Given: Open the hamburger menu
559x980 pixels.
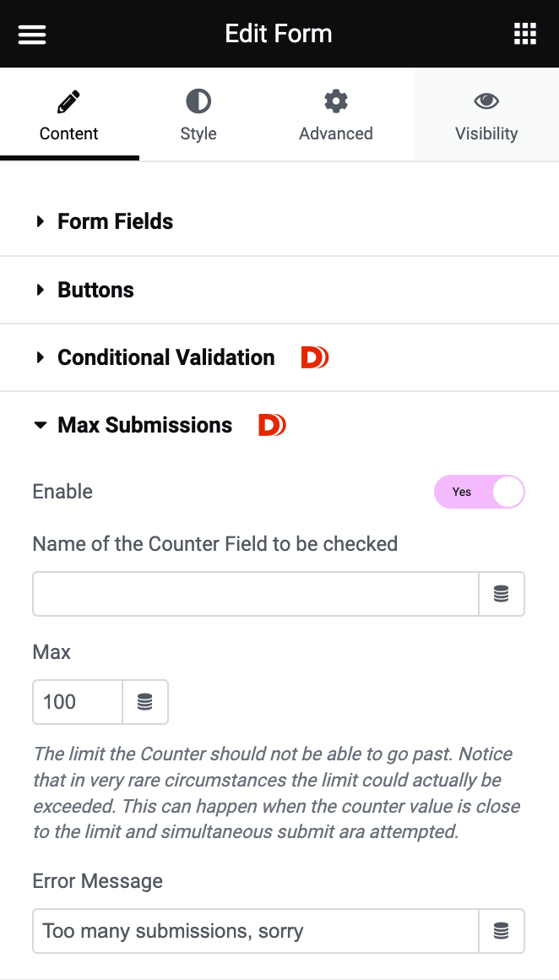Looking at the screenshot, I should click(31, 34).
